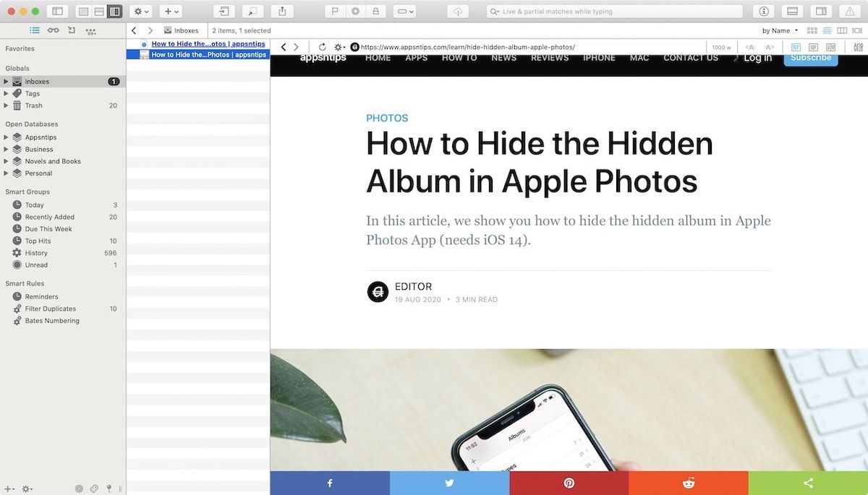The image size is (868, 495).
Task: Click the PHOTOS category link
Action: [387, 118]
